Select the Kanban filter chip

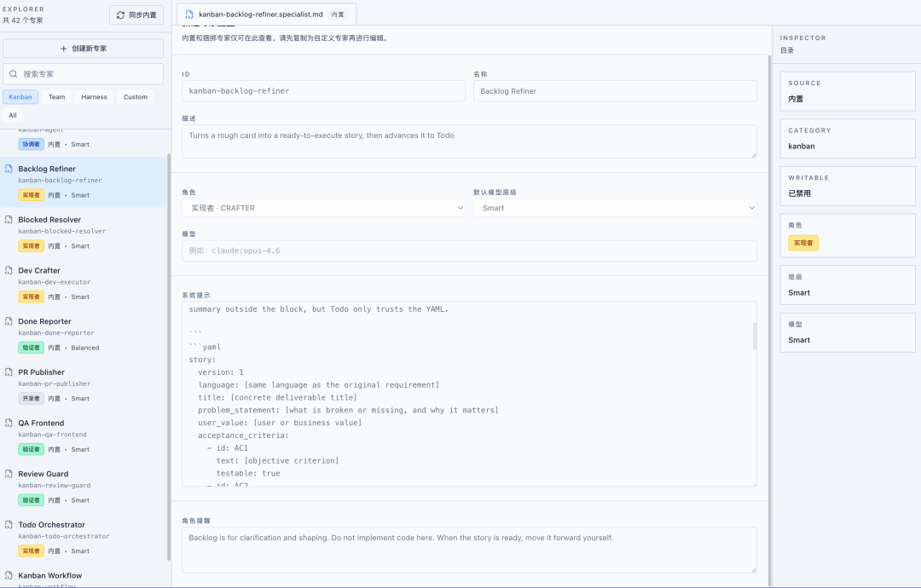coord(20,97)
